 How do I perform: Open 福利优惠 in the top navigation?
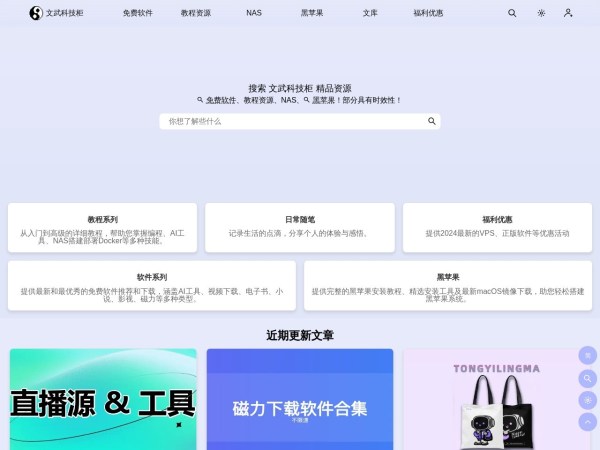point(428,14)
